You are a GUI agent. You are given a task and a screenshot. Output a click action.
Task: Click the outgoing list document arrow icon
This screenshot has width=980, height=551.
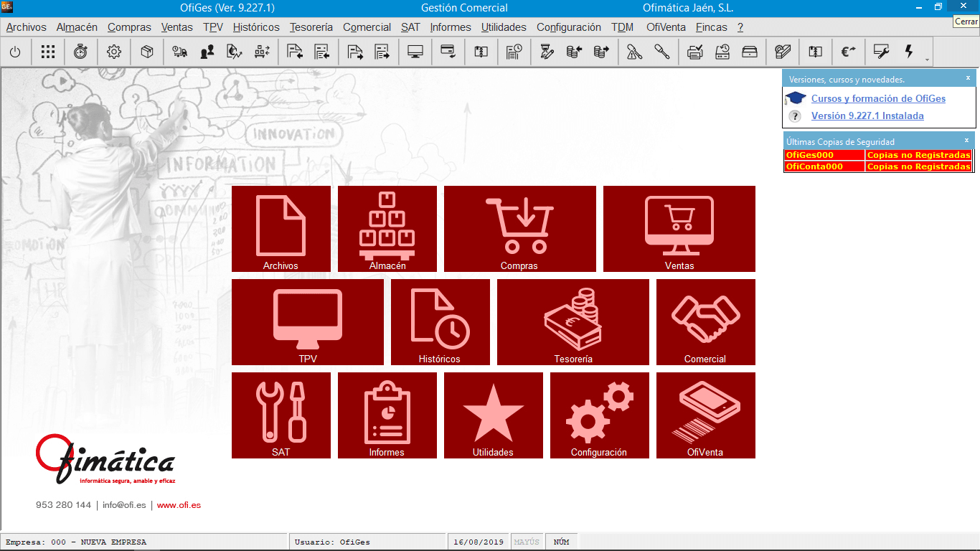tap(382, 52)
